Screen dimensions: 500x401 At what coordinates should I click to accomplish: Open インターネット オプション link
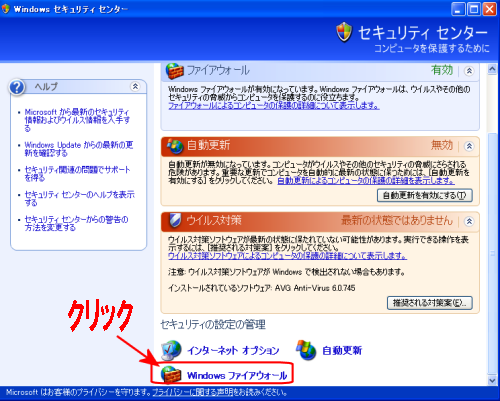coord(233,350)
